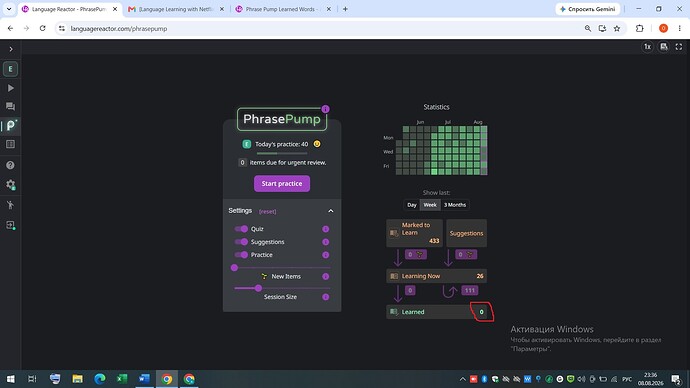Open Word from taskbar
This screenshot has height=388, width=690.
144,379
